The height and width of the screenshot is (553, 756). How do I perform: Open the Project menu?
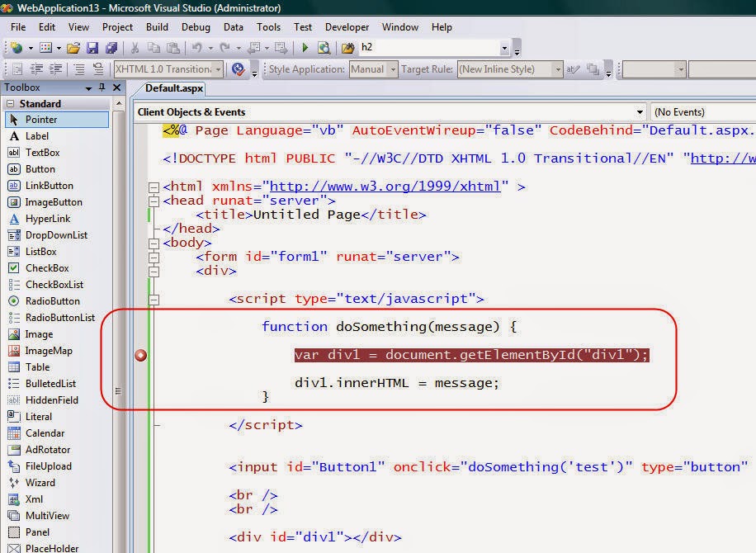tap(117, 27)
